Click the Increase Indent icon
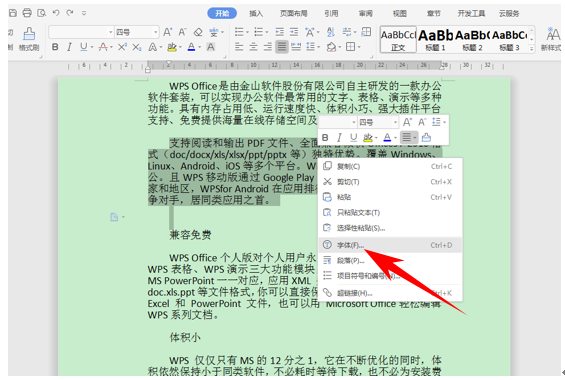The image size is (565, 380). [294, 32]
